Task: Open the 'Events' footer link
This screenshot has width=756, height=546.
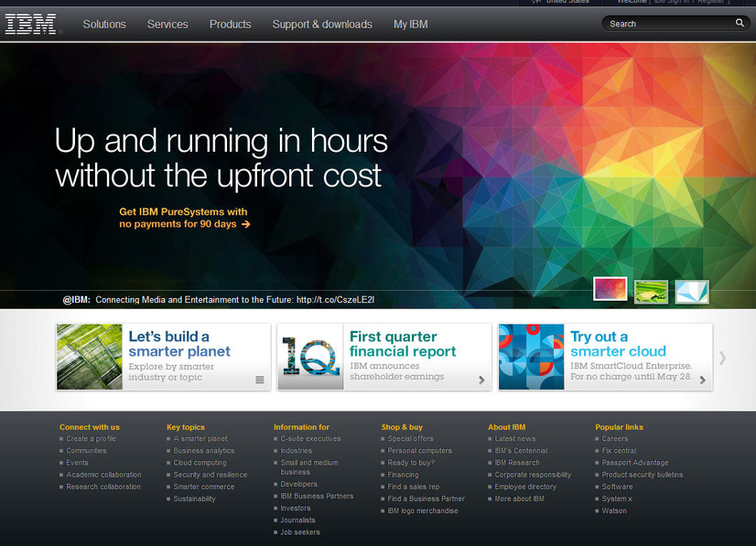Action: click(x=77, y=463)
